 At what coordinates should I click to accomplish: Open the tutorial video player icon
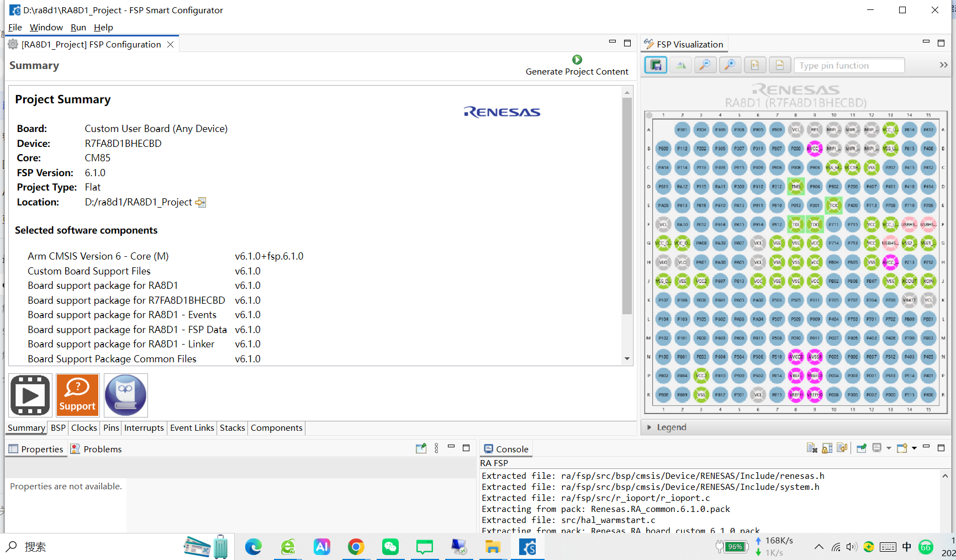(x=30, y=395)
